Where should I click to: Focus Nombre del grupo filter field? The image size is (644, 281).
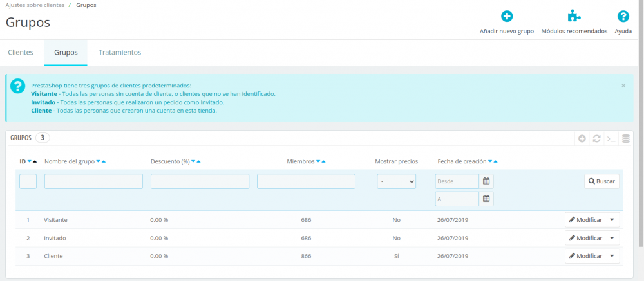[x=93, y=181]
